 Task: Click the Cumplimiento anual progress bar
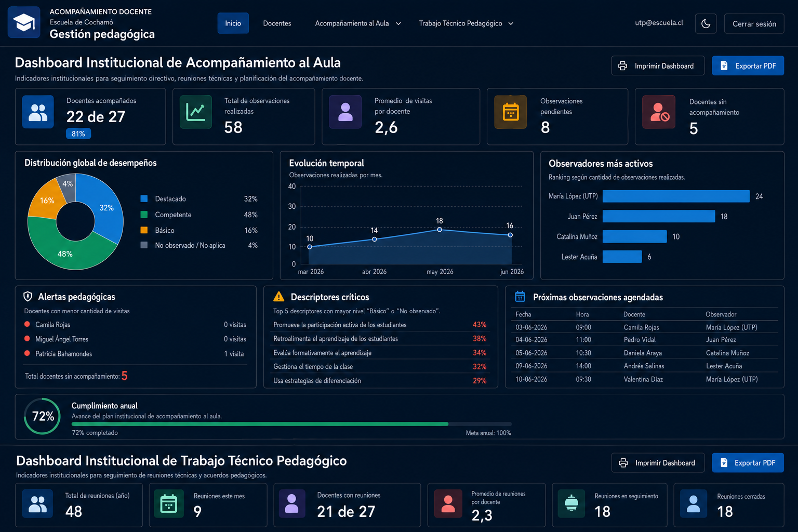click(x=291, y=424)
